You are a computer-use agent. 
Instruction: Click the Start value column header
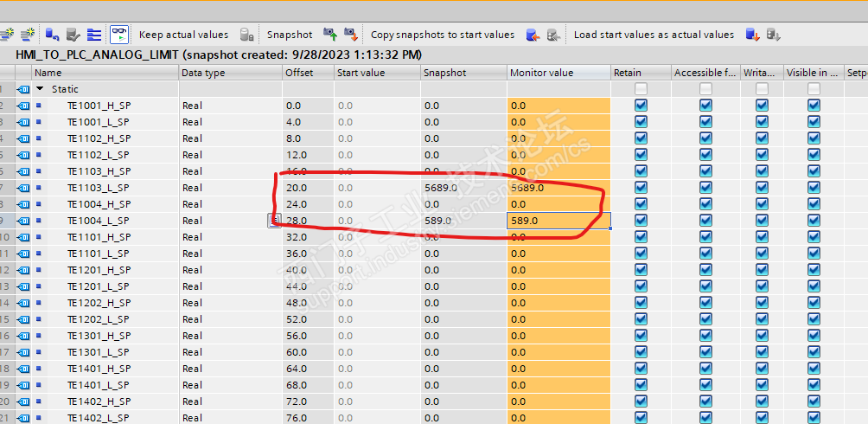[378, 73]
